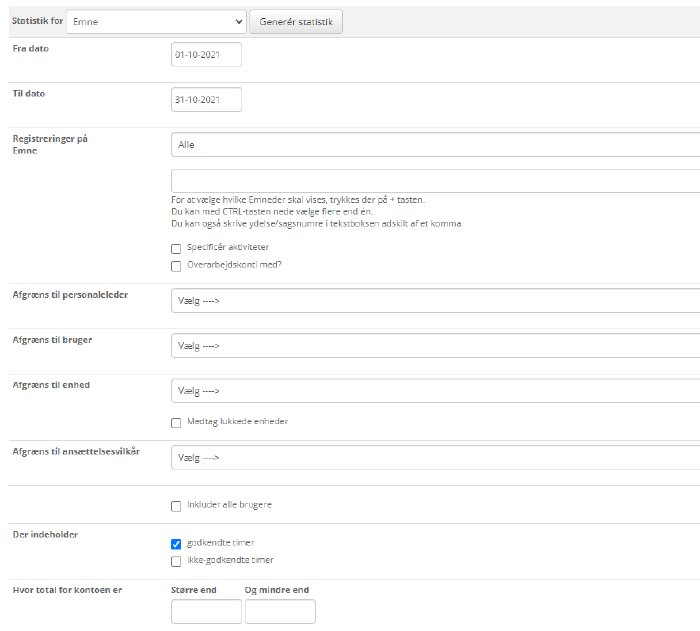Tick the 'Overarbejdskonti med?' checkbox
The image size is (700, 631).
coord(176,266)
